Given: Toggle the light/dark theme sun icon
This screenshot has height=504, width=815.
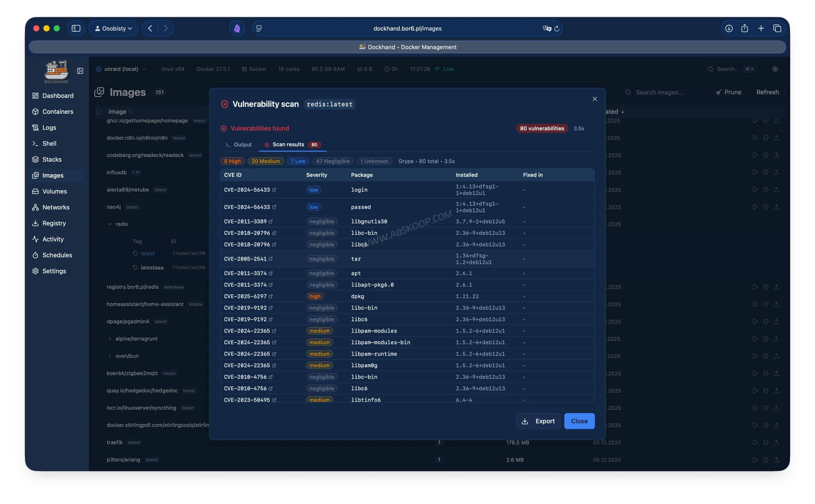Looking at the screenshot, I should tap(775, 69).
